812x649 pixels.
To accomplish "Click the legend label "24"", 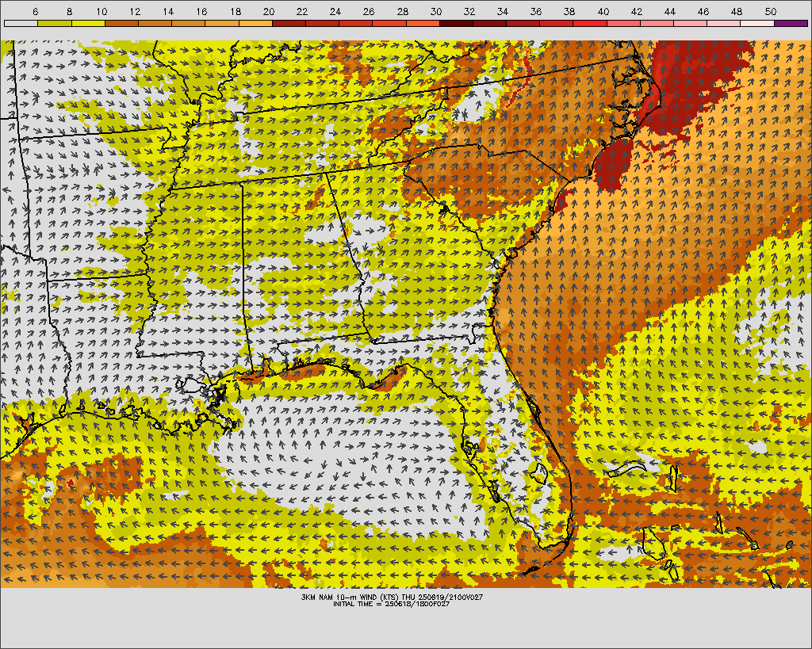I will coord(335,11).
